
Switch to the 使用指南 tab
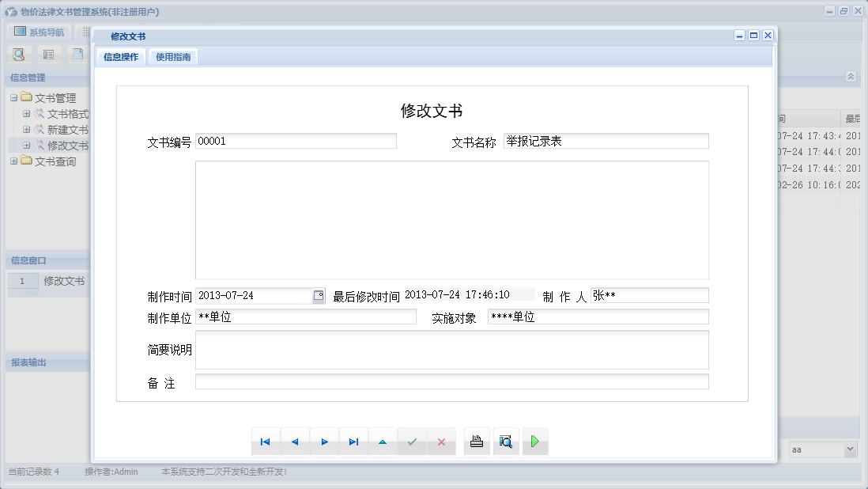tap(173, 57)
